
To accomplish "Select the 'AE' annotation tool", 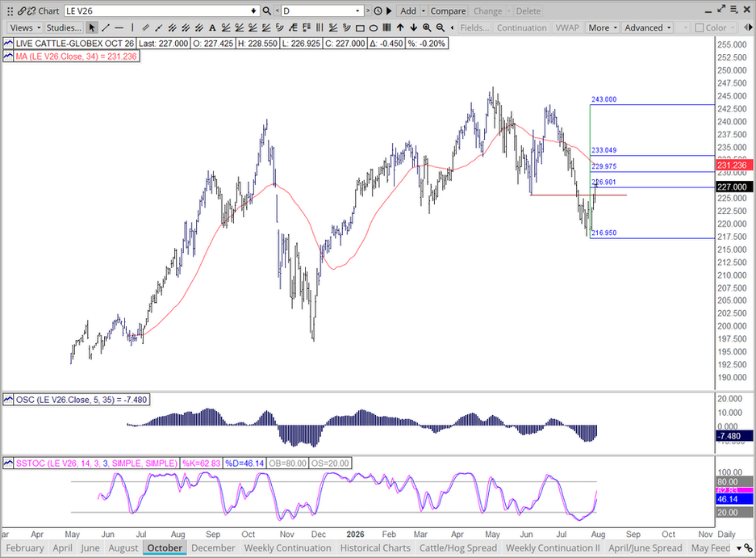I will tap(293, 27).
